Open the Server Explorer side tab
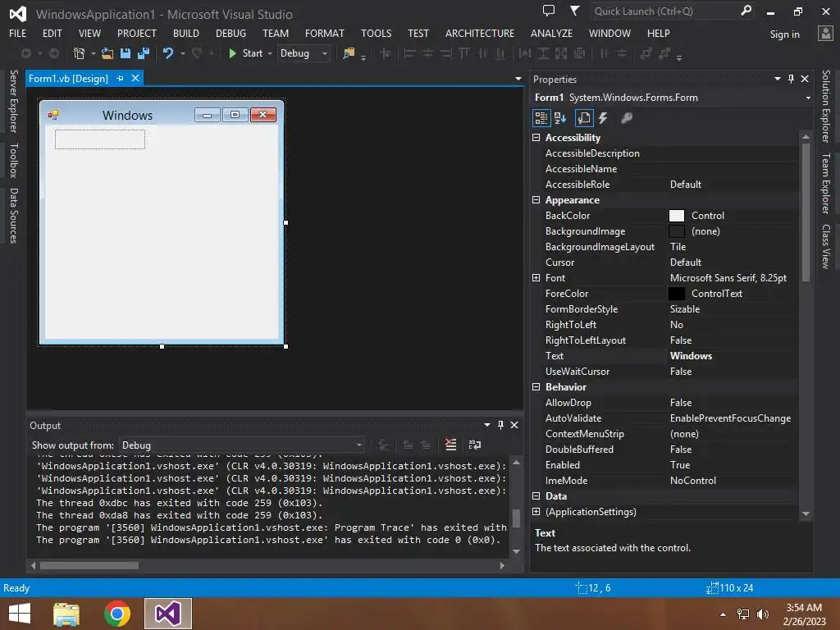This screenshot has width=840, height=630. coord(14,101)
